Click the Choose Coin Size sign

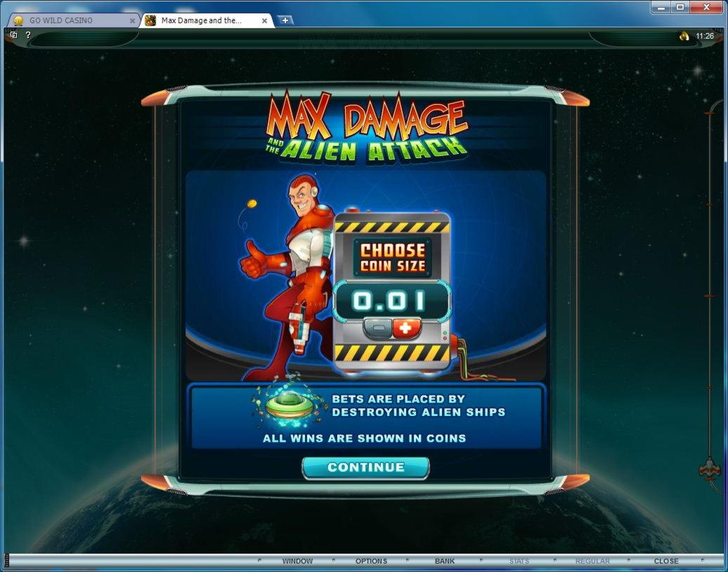392,258
